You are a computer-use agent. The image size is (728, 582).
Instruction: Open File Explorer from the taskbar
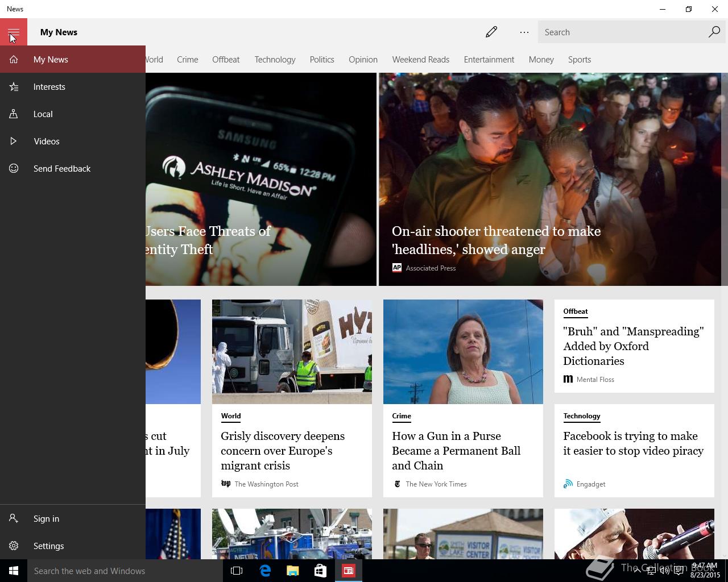293,571
